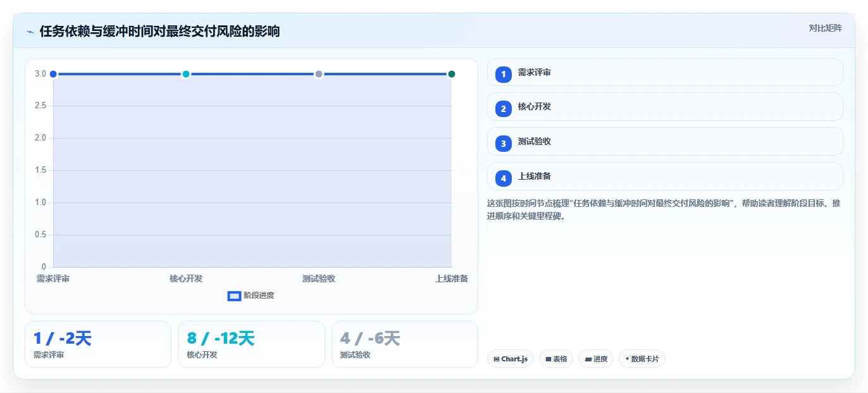The width and height of the screenshot is (868, 393).
Task: Open the Chart.js tag
Action: click(x=511, y=359)
